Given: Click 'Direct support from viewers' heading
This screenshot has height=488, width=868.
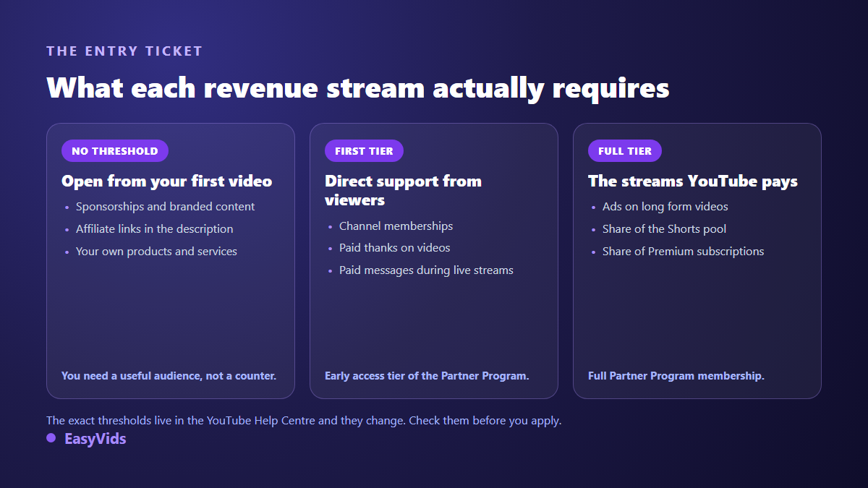Looking at the screenshot, I should [x=403, y=190].
